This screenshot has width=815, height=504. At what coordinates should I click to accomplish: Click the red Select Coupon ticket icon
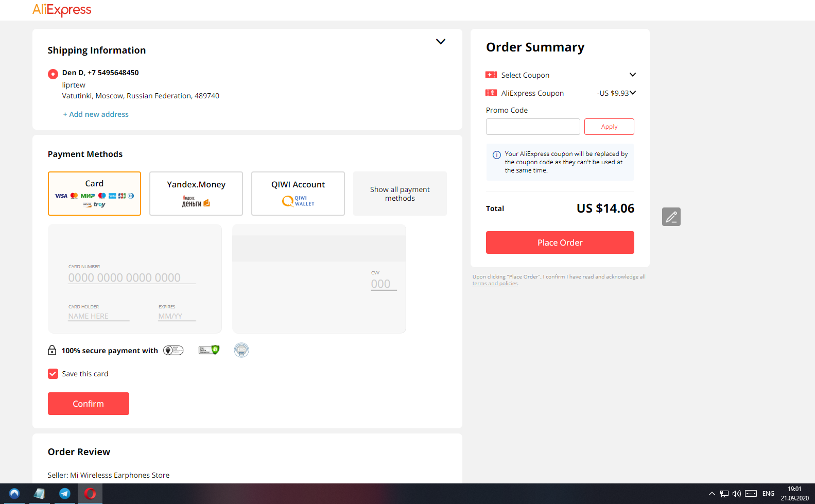491,75
